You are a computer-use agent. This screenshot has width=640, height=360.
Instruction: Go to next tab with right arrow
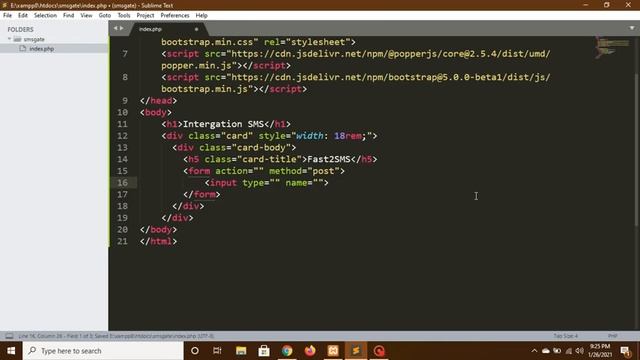pos(121,28)
